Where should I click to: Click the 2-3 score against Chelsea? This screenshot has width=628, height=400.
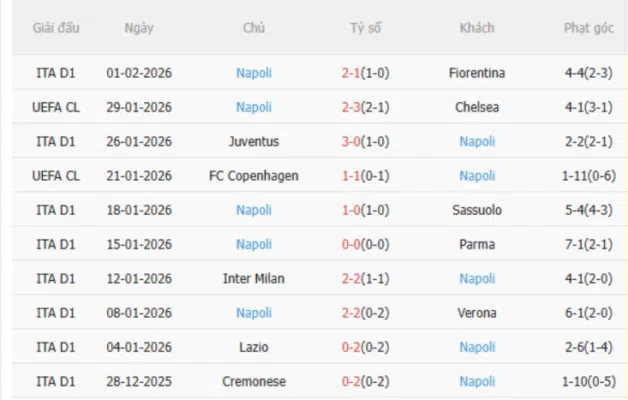[351, 107]
